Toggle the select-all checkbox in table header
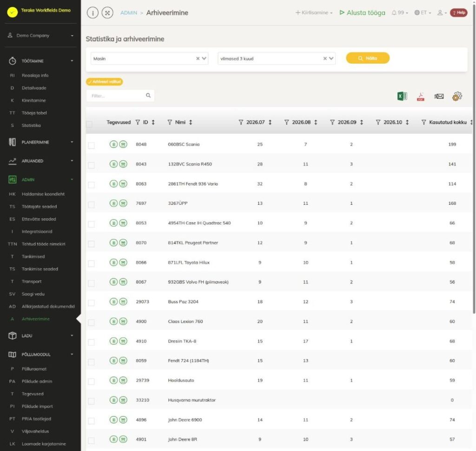The width and height of the screenshot is (476, 451). [89, 124]
